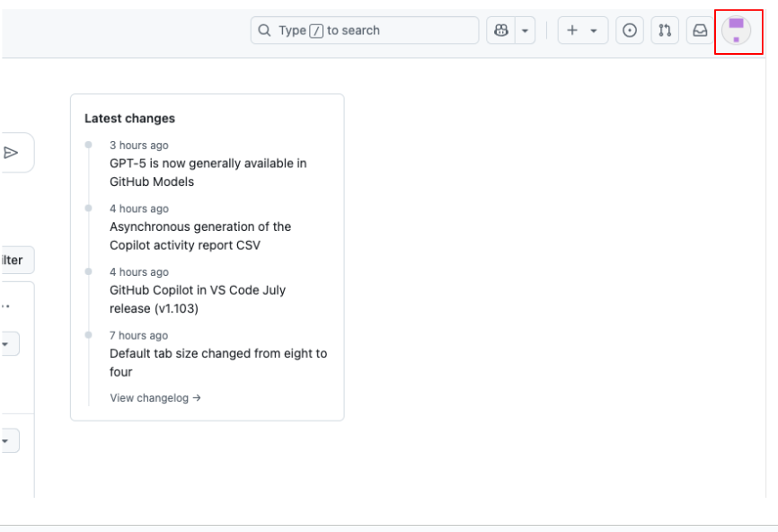Open GPT-5 generally available changelog entry
The width and height of the screenshot is (778, 532).
208,173
